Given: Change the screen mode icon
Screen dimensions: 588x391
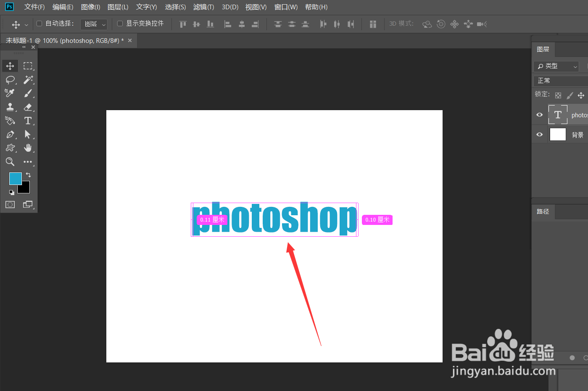Looking at the screenshot, I should click(x=28, y=204).
